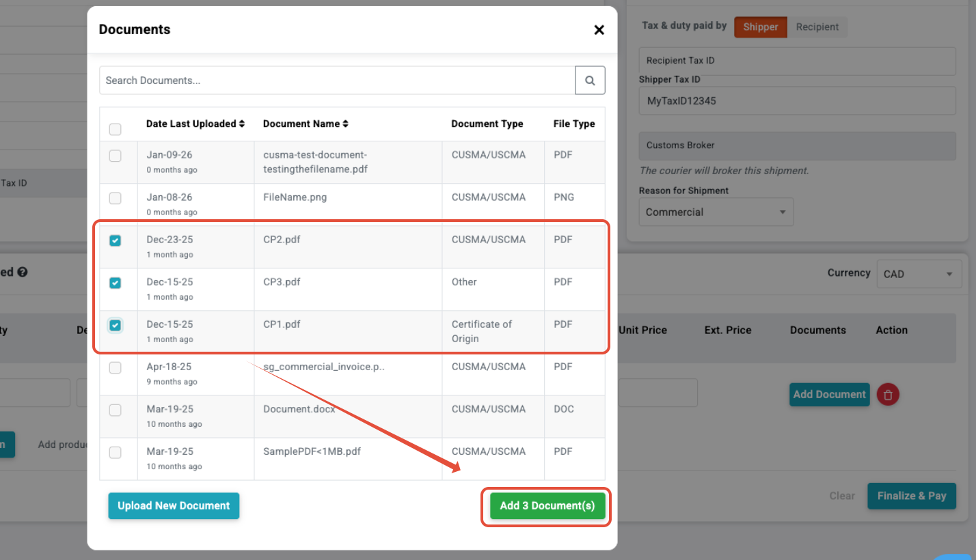Click the CP2.pdf document name
976x560 pixels.
tap(282, 240)
